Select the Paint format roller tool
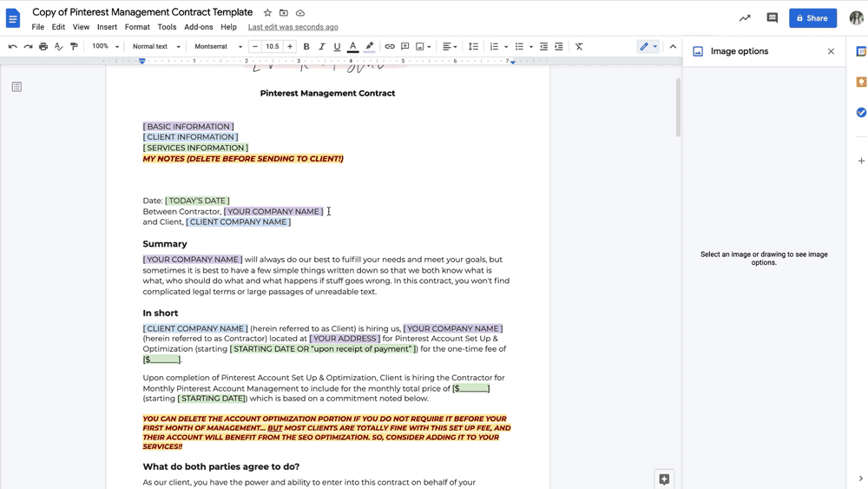868x489 pixels. [74, 47]
